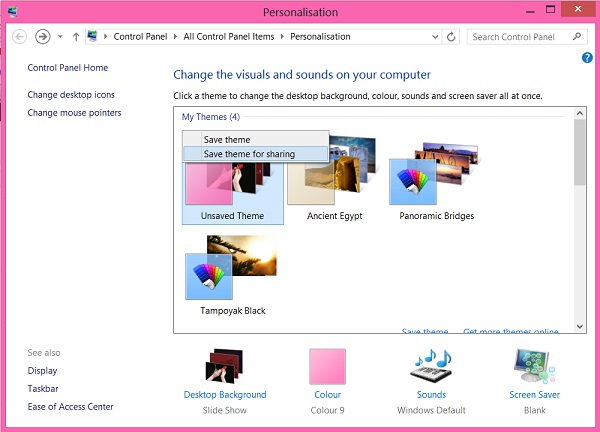Screen dimensions: 600x432
Task: Click the search magnifier icon
Action: [x=577, y=36]
